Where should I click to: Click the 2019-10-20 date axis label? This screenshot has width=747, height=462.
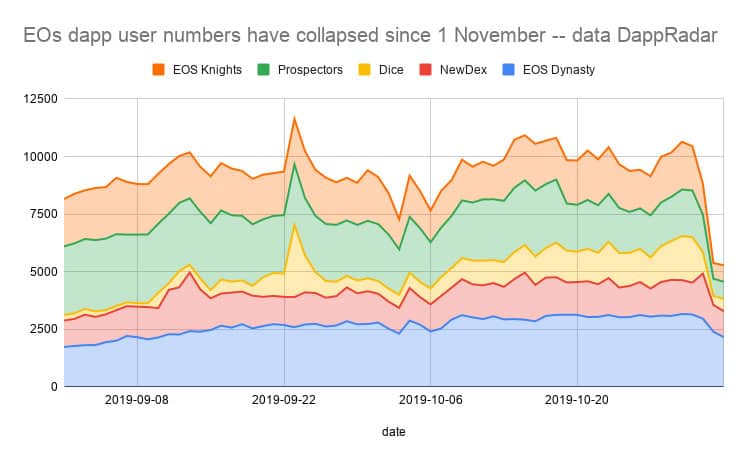tap(576, 400)
